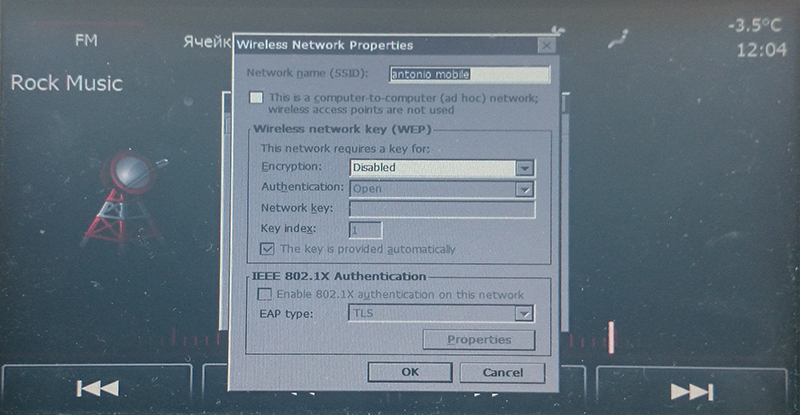Image resolution: width=800 pixels, height=415 pixels.
Task: Enable 802.1X authentication on this network
Action: (x=264, y=294)
